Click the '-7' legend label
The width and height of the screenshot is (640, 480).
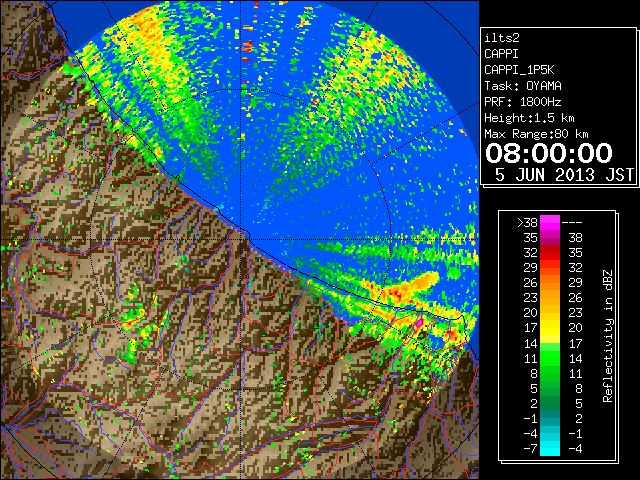pyautogui.click(x=530, y=448)
